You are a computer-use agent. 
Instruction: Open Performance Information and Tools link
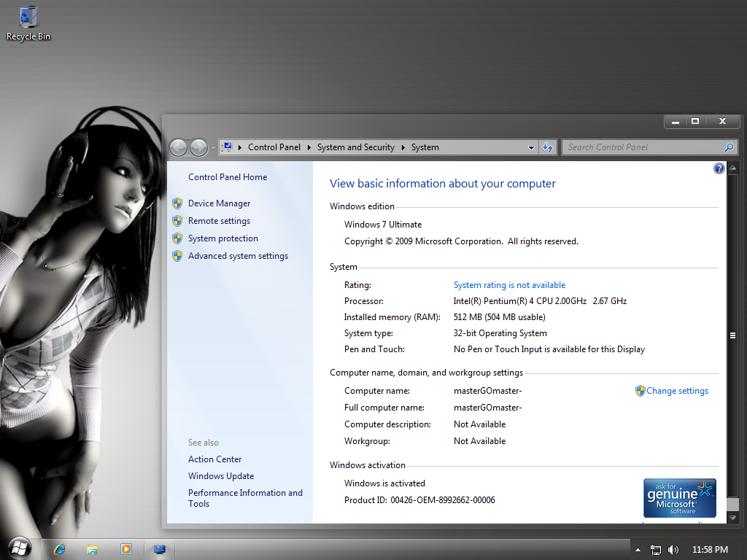245,498
